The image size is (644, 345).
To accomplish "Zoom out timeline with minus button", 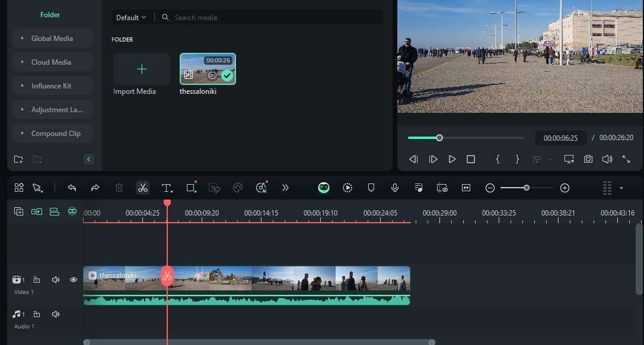I will coord(490,188).
